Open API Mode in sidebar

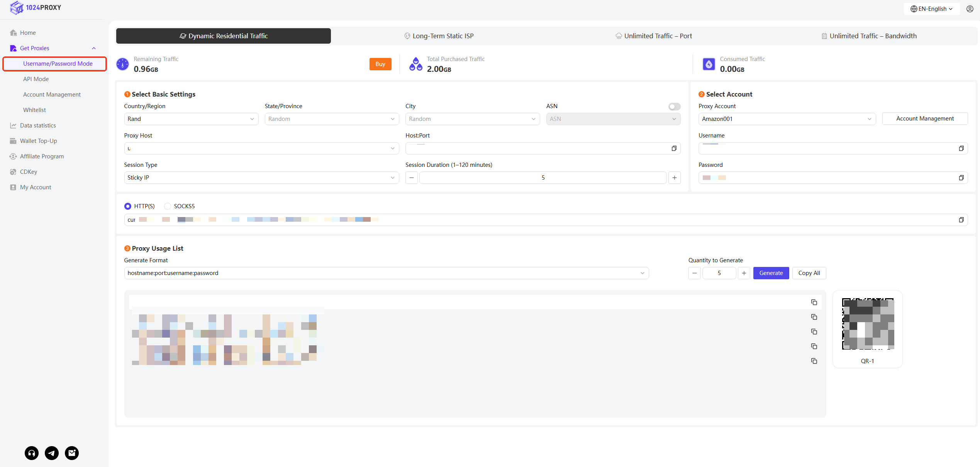(36, 79)
